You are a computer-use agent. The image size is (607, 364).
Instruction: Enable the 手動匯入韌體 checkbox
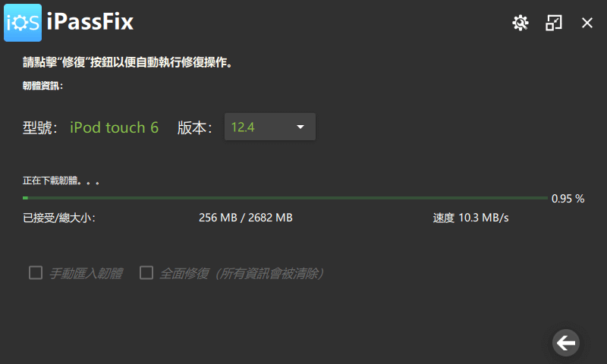click(x=36, y=273)
